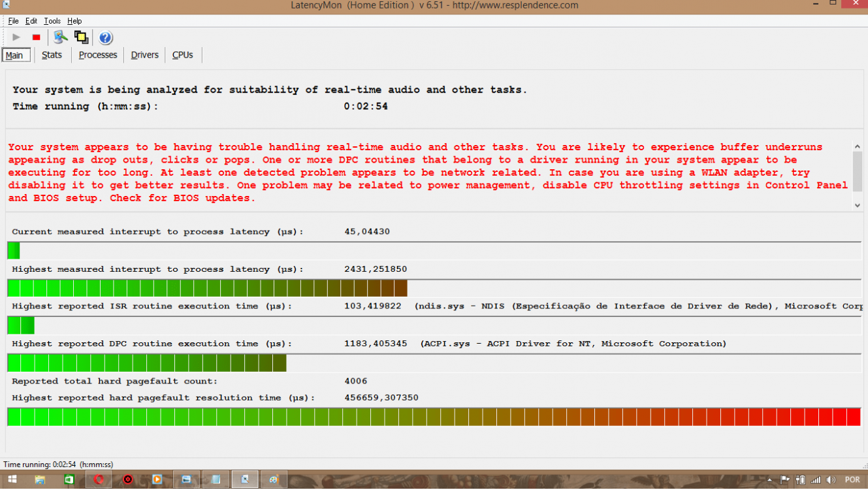Open File Explorer from the taskbar
The width and height of the screenshot is (868, 490).
coord(40,480)
